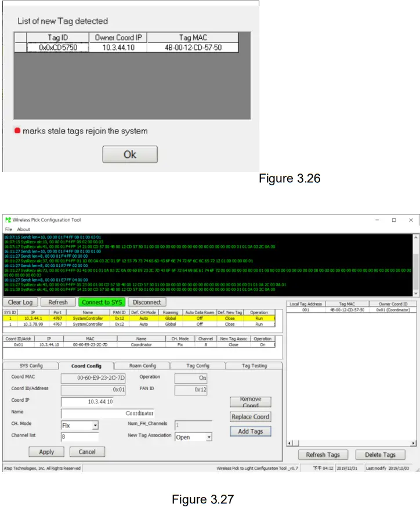This screenshot has width=420, height=508.
Task: Click the log scrollbar up arrow
Action: click(x=416, y=237)
